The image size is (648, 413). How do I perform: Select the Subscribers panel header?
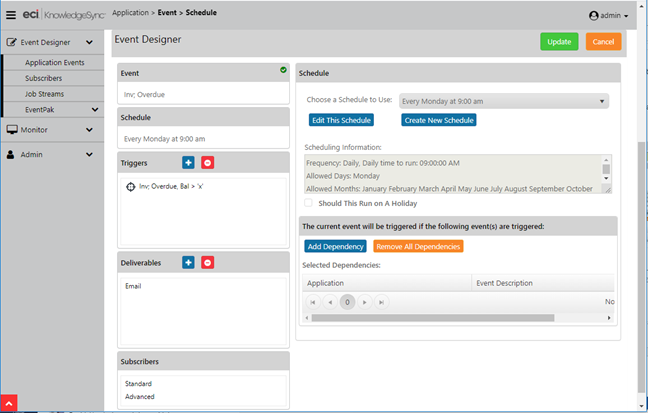point(203,361)
